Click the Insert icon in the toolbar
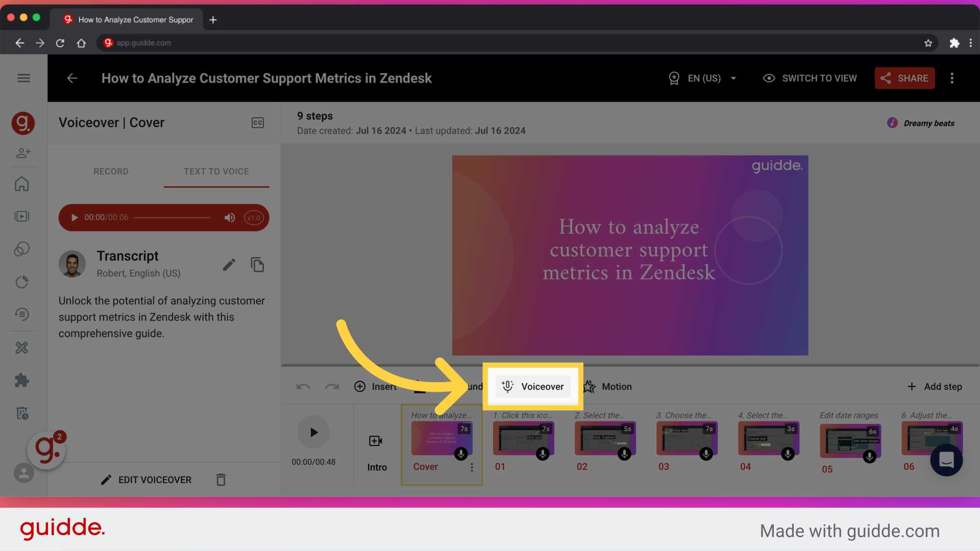980x551 pixels. click(x=360, y=386)
